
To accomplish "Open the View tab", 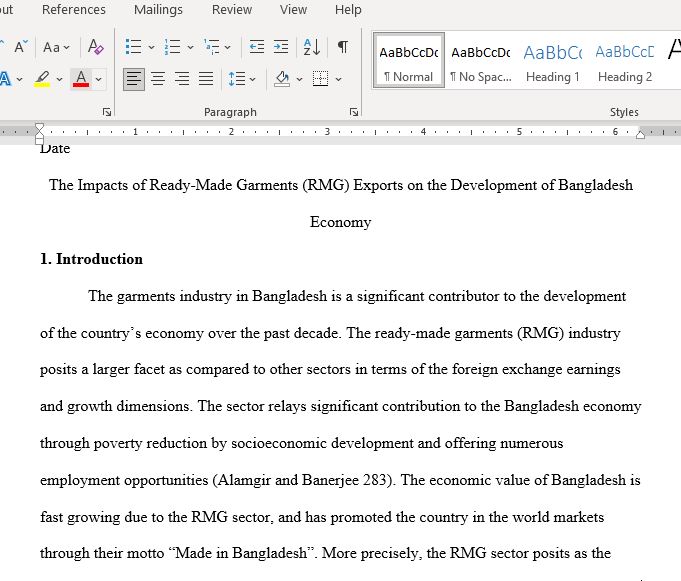I will click(x=293, y=10).
